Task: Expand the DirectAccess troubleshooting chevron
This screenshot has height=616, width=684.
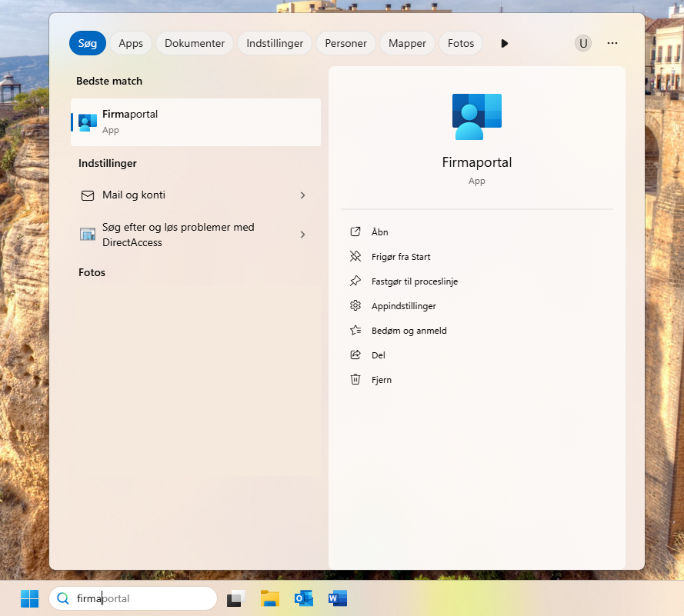Action: [x=302, y=235]
